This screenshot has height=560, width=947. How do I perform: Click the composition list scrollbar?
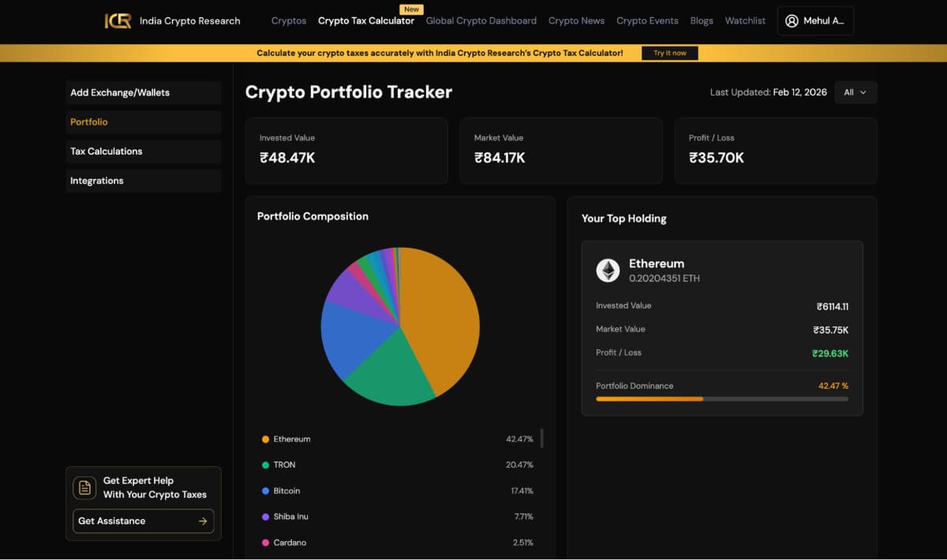(541, 439)
